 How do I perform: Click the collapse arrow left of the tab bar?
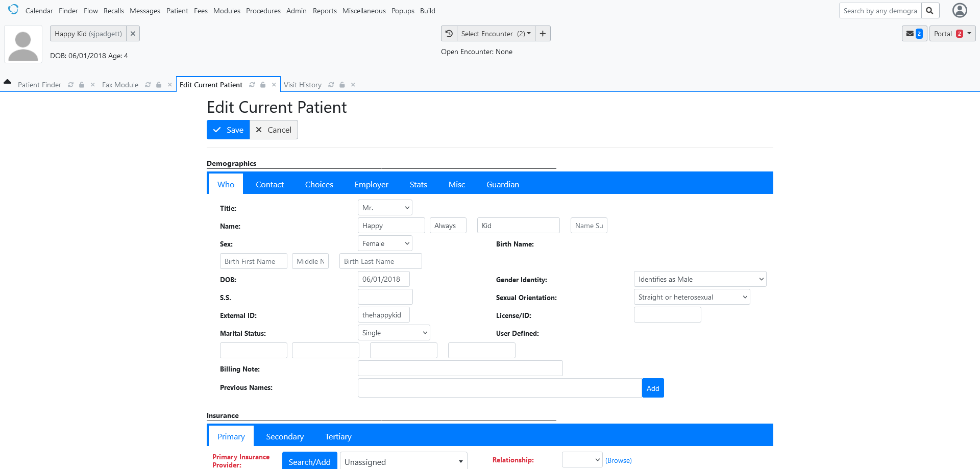pyautogui.click(x=7, y=81)
